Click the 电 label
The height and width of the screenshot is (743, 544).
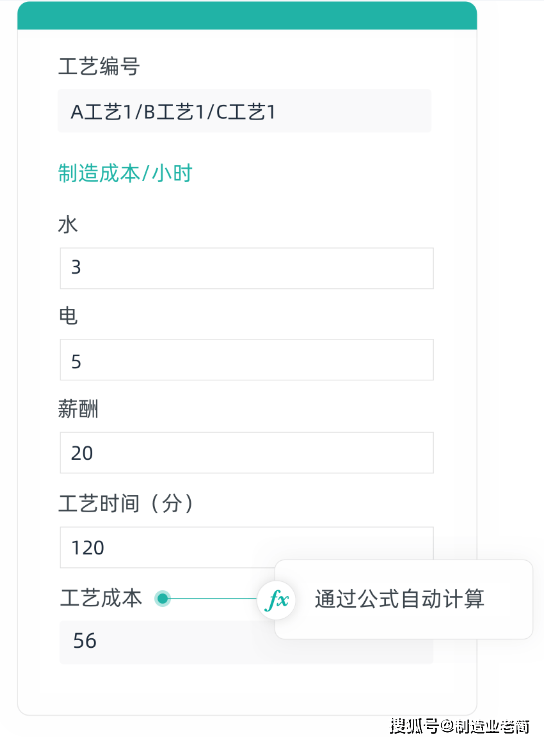point(68,316)
